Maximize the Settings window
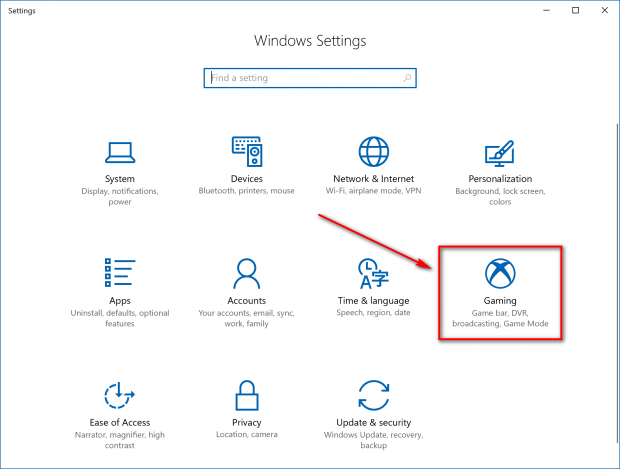Image resolution: width=620 pixels, height=469 pixels. point(575,10)
